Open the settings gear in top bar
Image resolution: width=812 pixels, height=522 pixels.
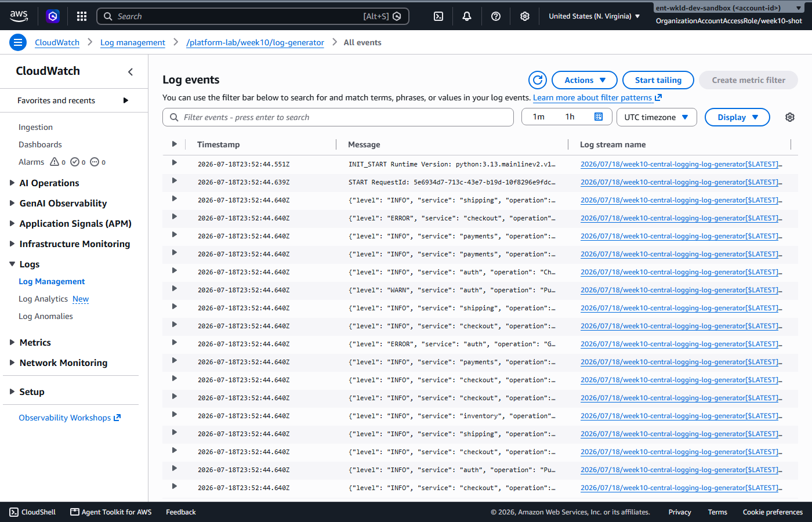[525, 16]
